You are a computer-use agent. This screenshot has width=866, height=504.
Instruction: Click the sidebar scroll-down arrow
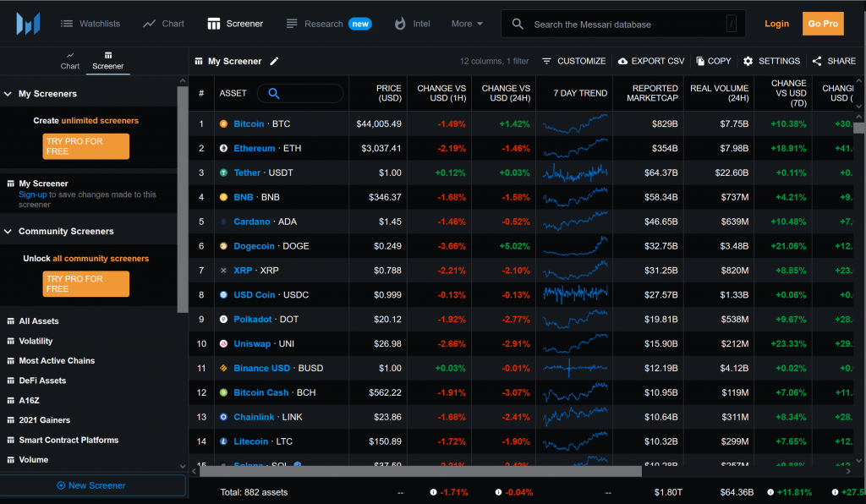183,467
